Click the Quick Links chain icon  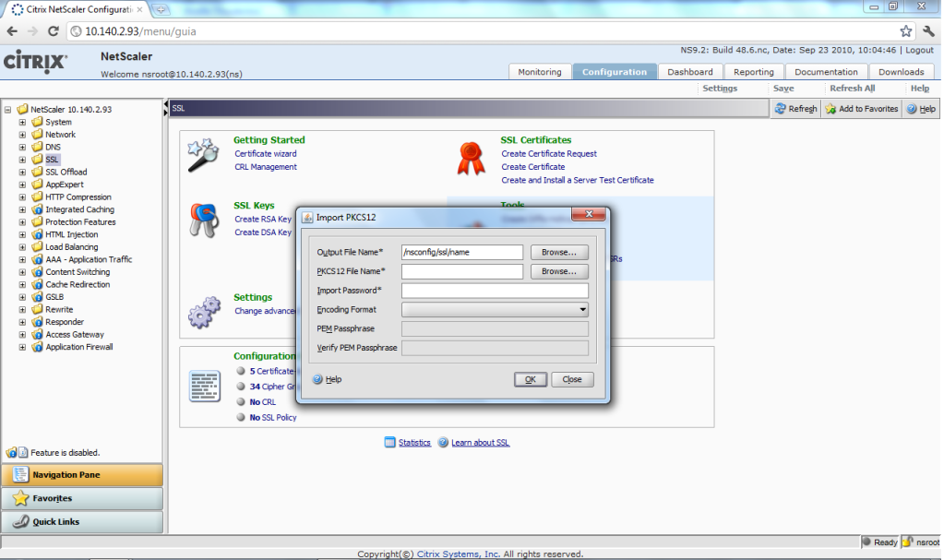[x=20, y=521]
